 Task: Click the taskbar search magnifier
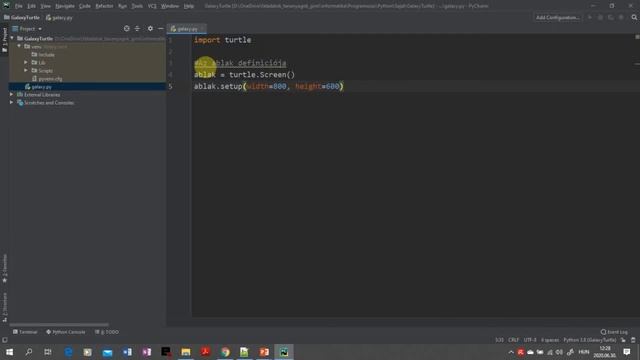coord(29,352)
